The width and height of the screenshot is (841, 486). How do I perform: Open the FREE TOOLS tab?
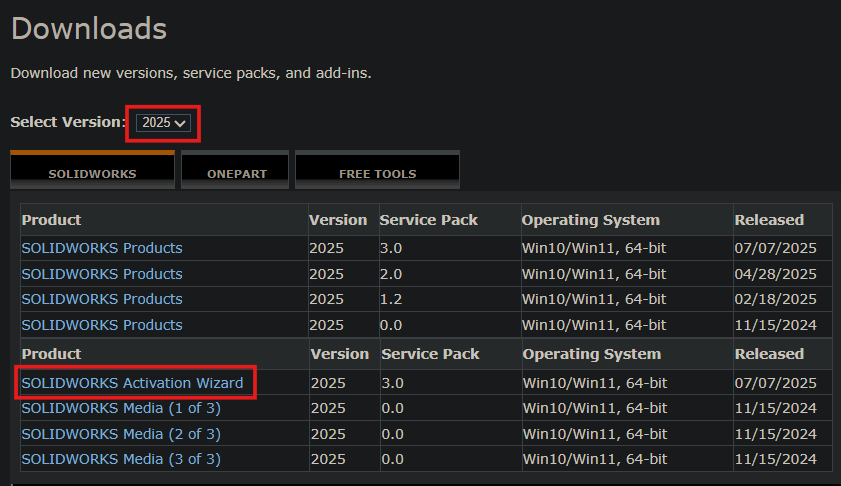pyautogui.click(x=378, y=170)
